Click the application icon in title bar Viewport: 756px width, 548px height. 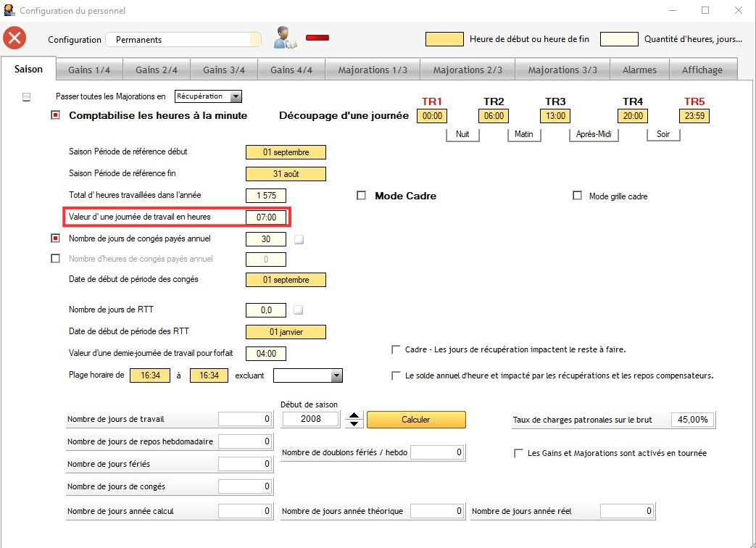(x=9, y=11)
